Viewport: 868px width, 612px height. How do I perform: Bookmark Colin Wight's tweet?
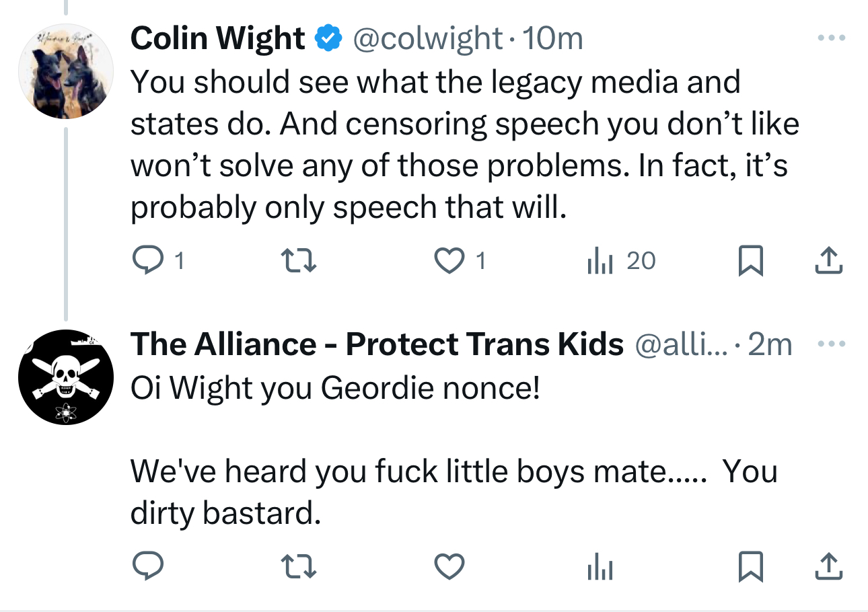pos(750,260)
